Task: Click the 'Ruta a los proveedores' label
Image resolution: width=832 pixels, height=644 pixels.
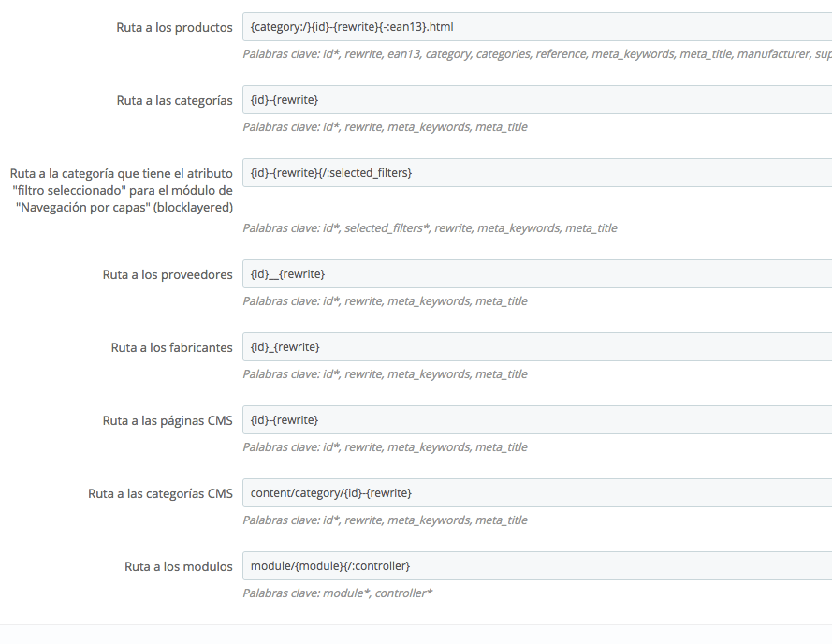Action: [x=168, y=274]
